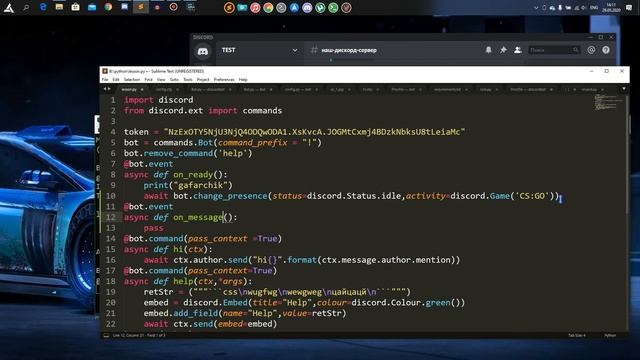Click the Sublime vertical scrollbar
This screenshot has height=360, width=640.
(627, 155)
